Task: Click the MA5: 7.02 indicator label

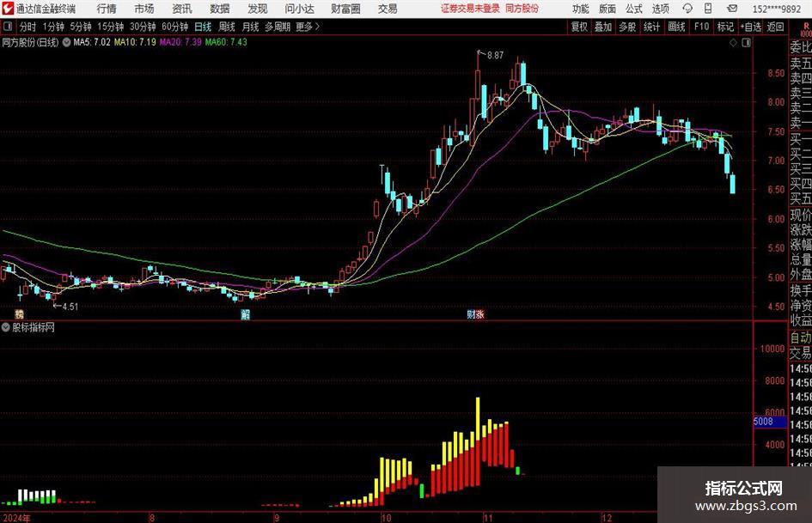Action: (92, 42)
